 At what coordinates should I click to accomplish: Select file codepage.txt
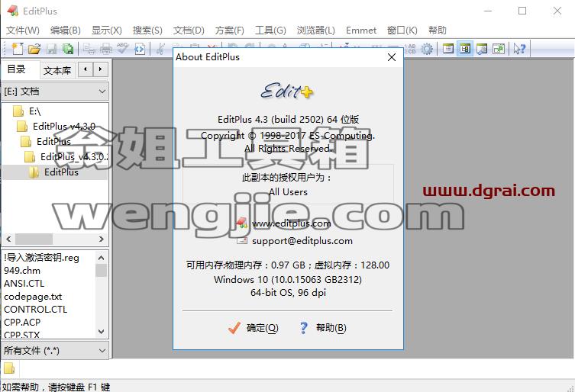point(33,296)
